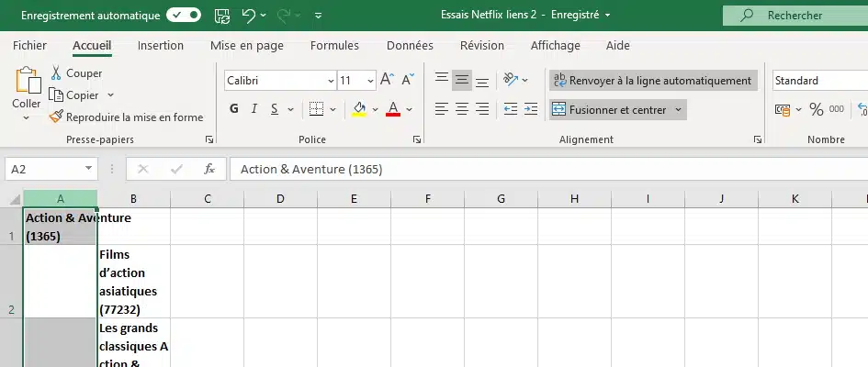Open the fill color palette arrow

375,109
